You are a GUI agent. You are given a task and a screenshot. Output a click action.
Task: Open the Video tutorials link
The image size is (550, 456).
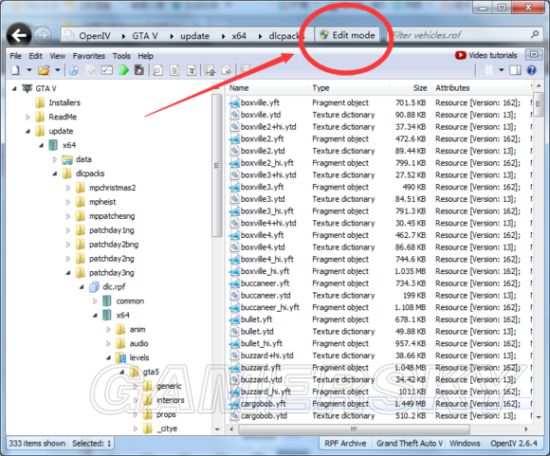486,55
